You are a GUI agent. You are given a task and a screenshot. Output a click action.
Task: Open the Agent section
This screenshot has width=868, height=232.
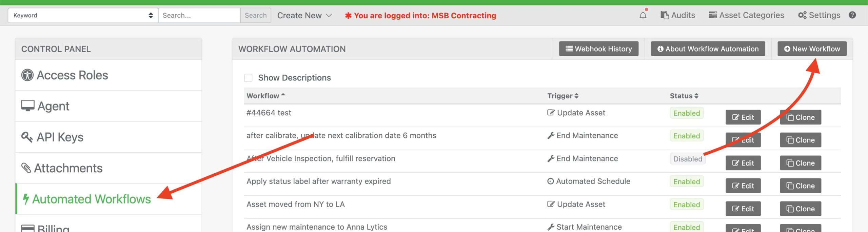[108, 106]
